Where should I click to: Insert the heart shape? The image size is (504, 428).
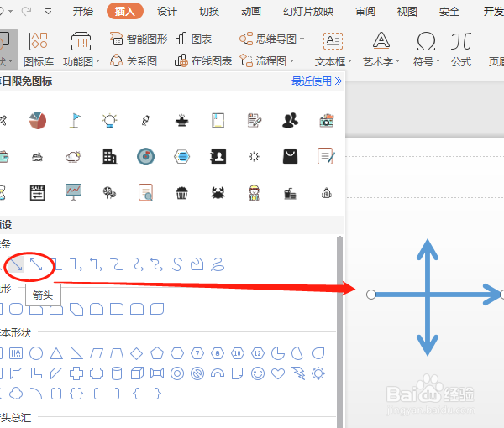click(x=278, y=373)
